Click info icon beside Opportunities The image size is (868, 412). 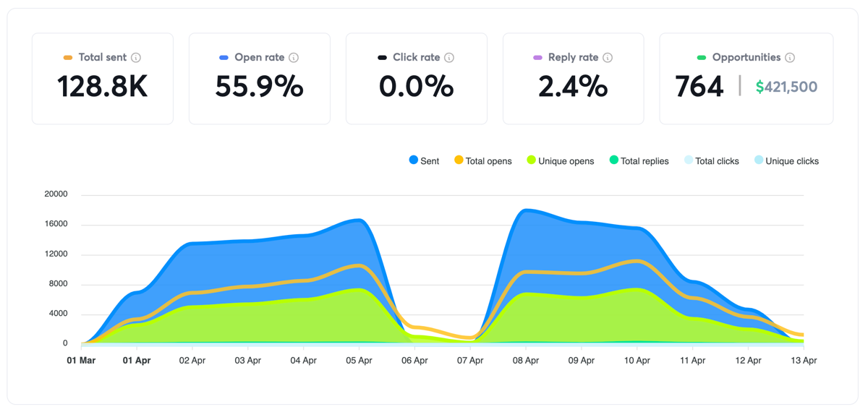click(x=790, y=58)
